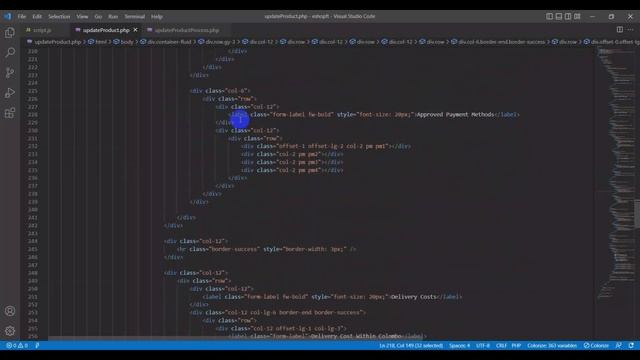Click the col-12 offset-lg-1 col-lg-3 div line

coord(281,328)
